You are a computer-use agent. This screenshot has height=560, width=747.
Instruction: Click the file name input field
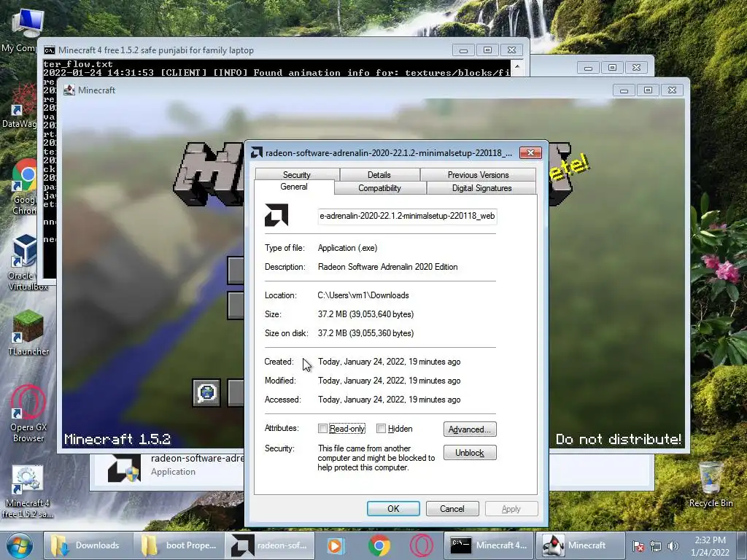tap(407, 216)
